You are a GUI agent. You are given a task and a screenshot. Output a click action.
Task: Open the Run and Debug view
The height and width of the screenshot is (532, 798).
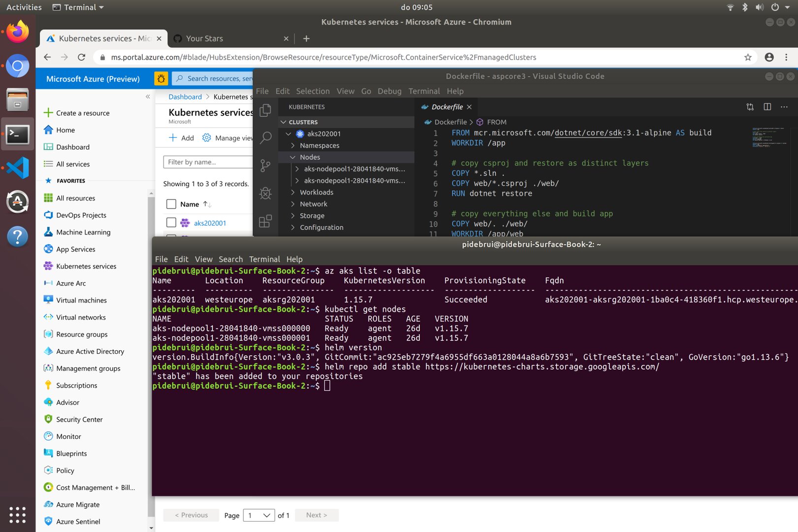click(266, 194)
